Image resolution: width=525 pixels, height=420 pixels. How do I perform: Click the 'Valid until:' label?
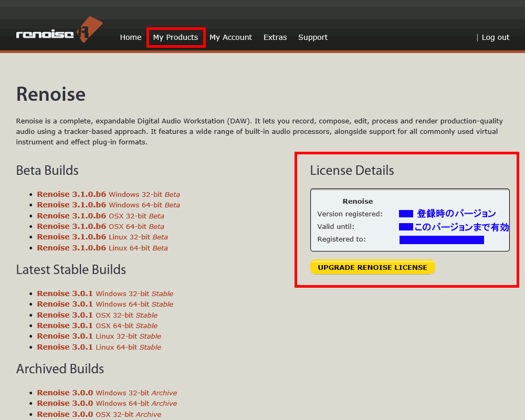[335, 227]
